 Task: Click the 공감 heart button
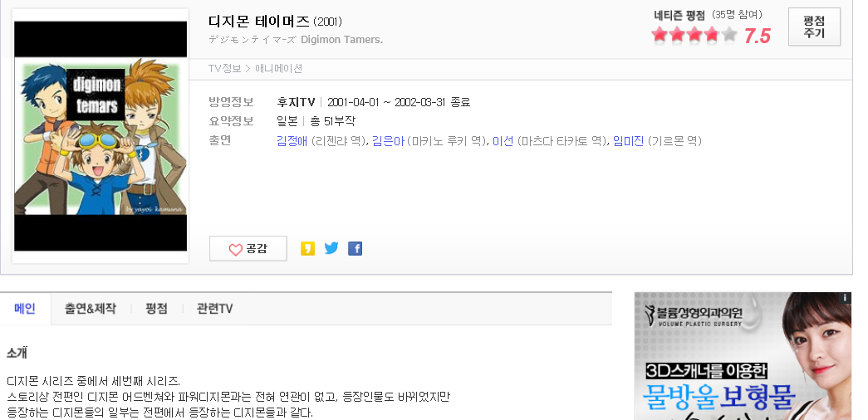248,248
